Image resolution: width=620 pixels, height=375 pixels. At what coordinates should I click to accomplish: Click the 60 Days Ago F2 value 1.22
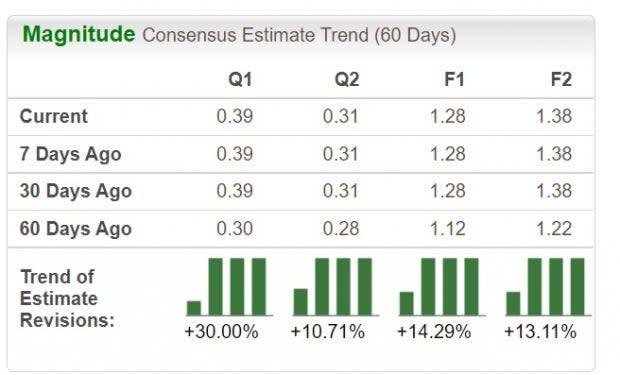[x=554, y=229]
